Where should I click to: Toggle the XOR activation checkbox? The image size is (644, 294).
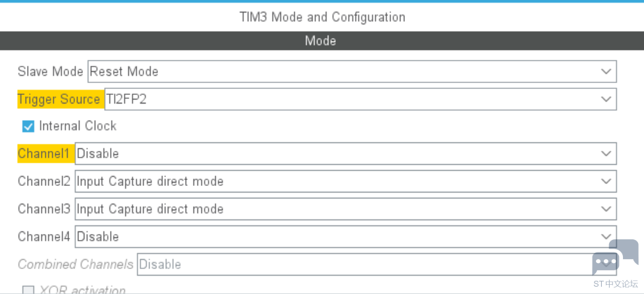pyautogui.click(x=28, y=290)
